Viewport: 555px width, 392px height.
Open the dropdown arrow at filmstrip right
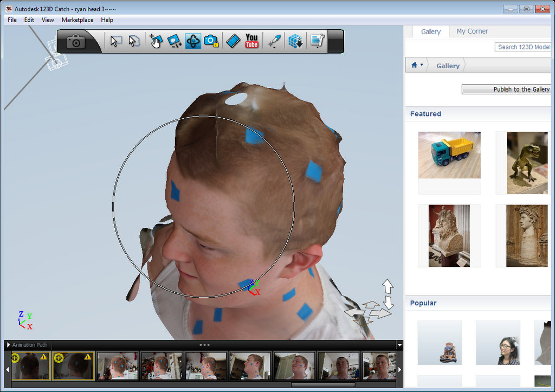399,345
